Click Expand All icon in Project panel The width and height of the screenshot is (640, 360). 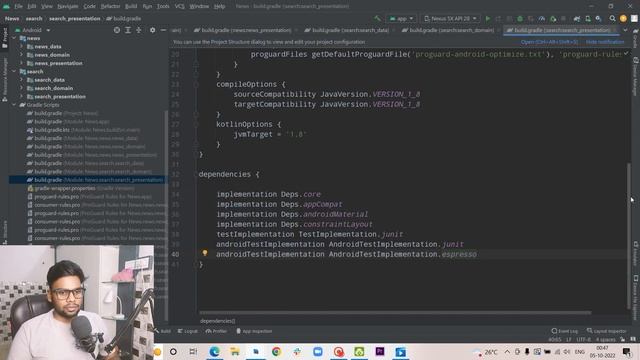[128, 30]
